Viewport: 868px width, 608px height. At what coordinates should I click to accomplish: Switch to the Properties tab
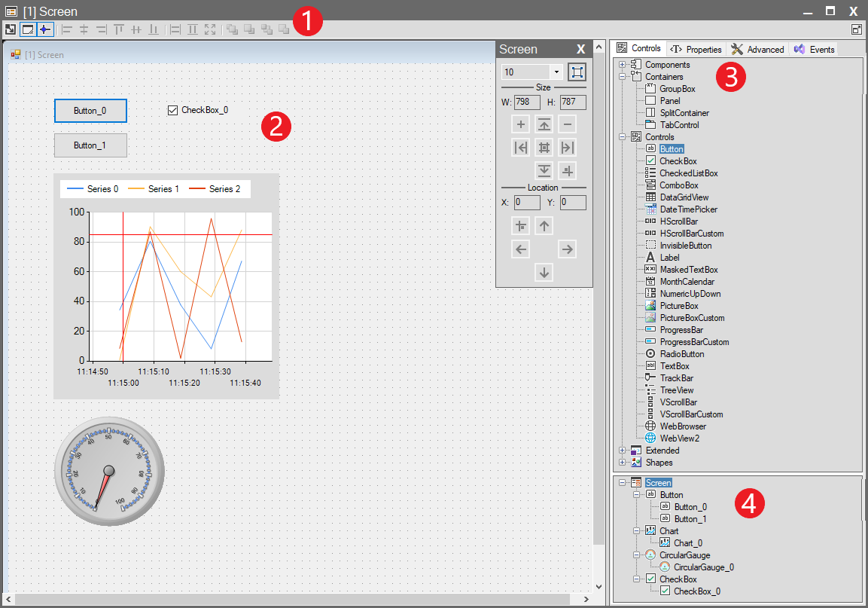696,49
